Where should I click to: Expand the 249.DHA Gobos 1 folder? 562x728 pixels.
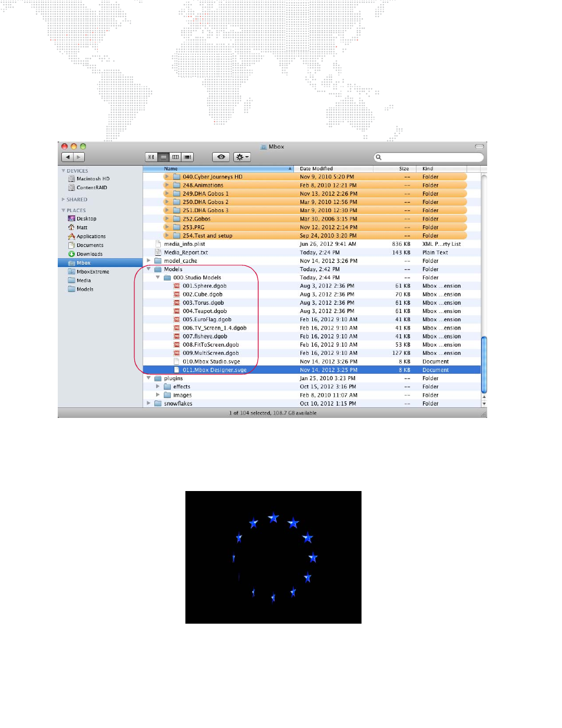point(167,193)
